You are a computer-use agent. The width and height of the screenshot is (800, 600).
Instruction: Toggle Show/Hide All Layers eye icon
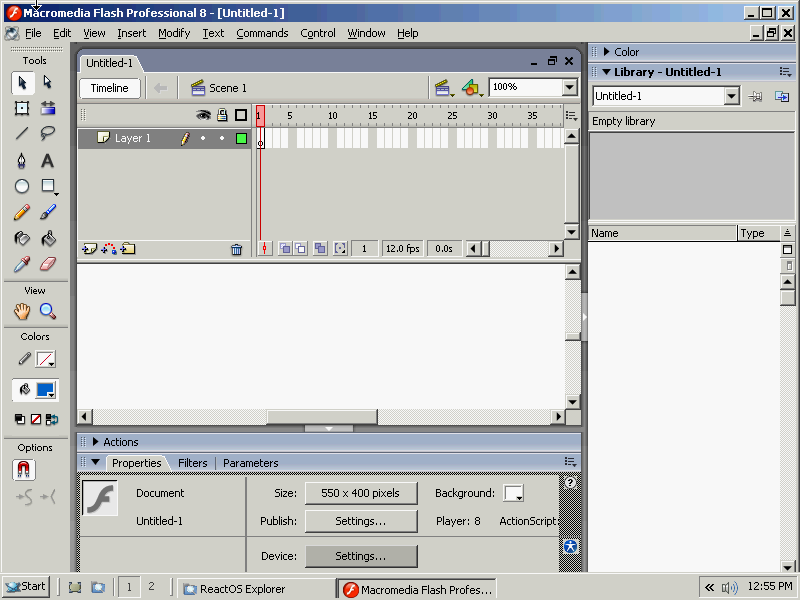(x=203, y=115)
